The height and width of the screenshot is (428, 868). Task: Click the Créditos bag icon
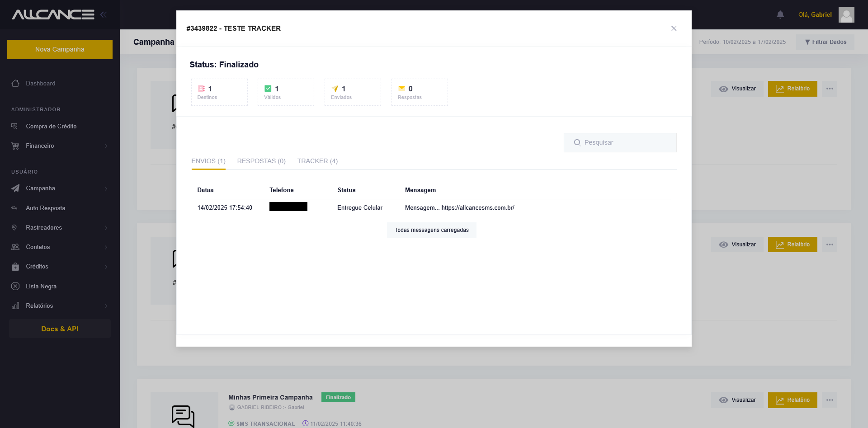point(15,266)
